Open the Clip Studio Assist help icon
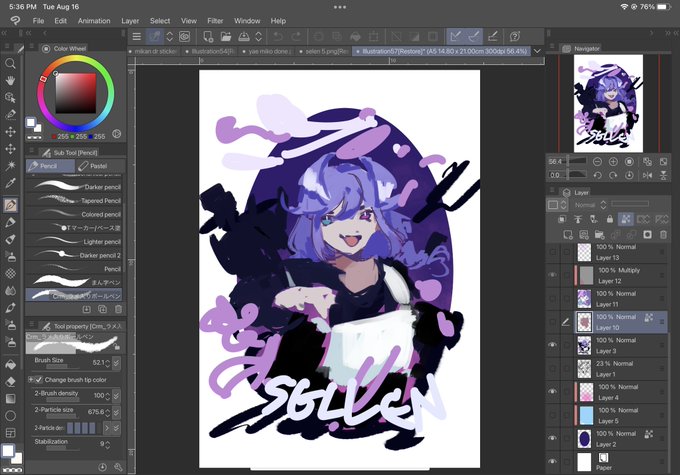 [x=515, y=36]
